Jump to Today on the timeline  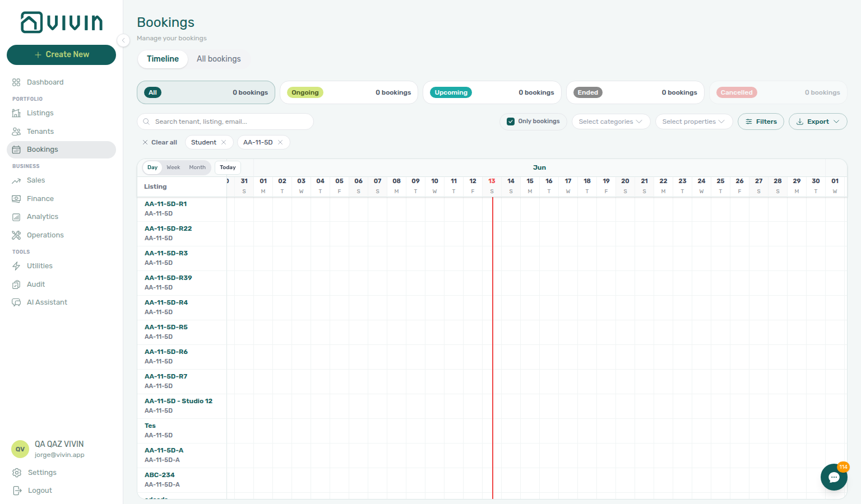point(228,167)
